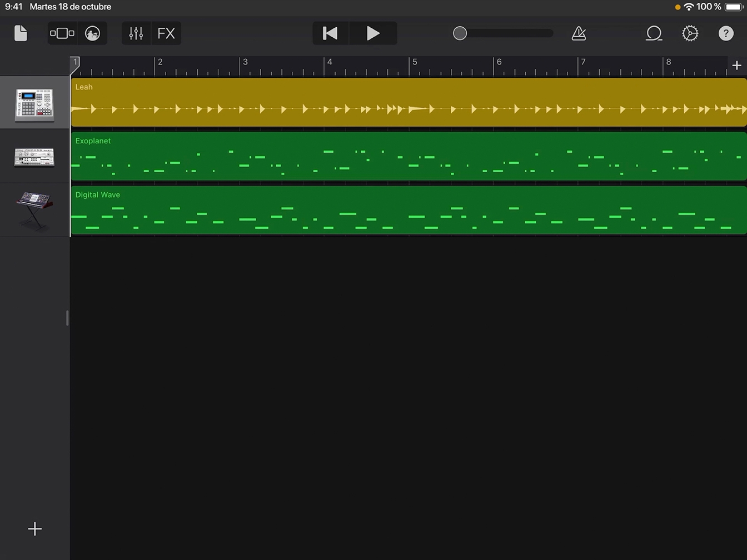Show the help question mark tips
The width and height of the screenshot is (747, 560).
click(726, 33)
